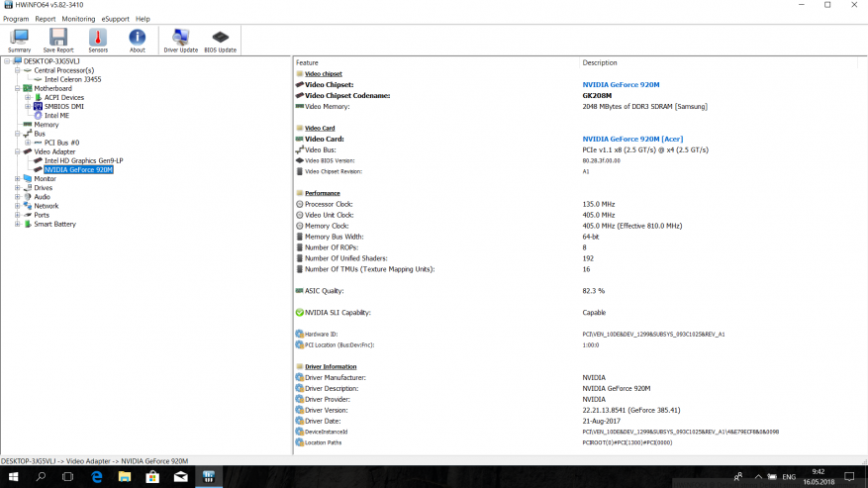
Task: Open the Report menu
Action: (45, 19)
